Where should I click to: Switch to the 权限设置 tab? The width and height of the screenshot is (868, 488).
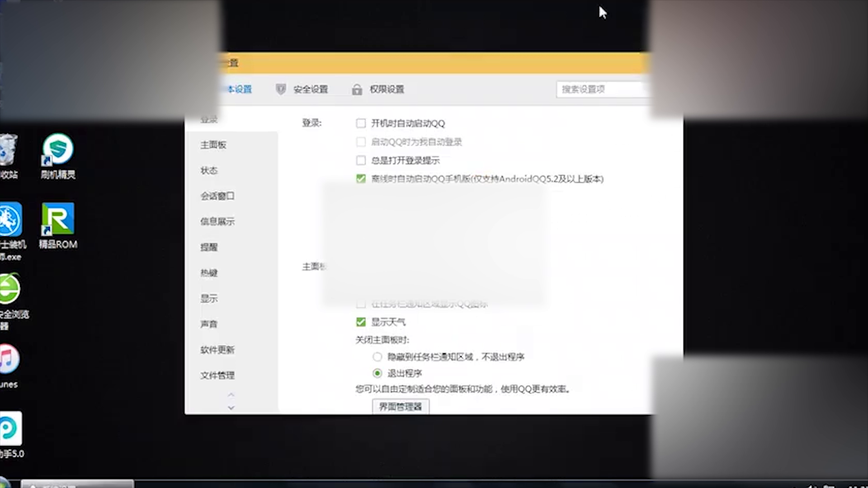(387, 89)
